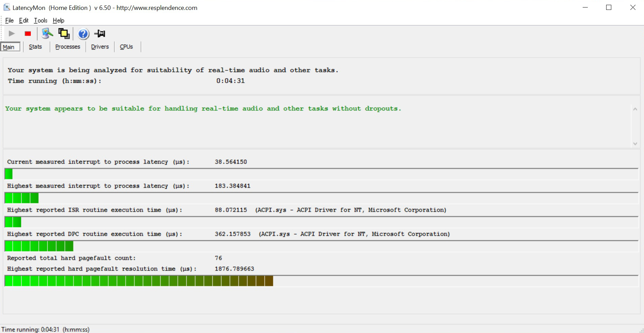Screen dimensions: 644x333
Task: Toggle the always-on-top pushpin icon
Action: coord(100,33)
